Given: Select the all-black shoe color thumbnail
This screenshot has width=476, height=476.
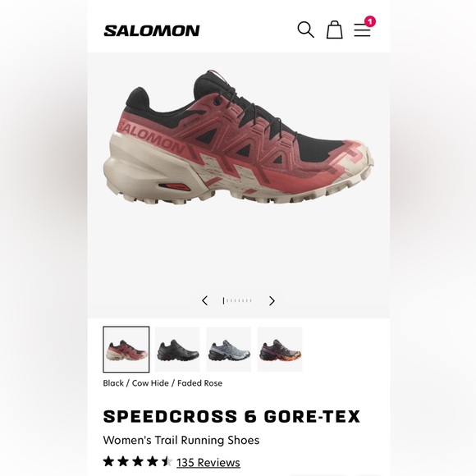Looking at the screenshot, I should pos(177,350).
